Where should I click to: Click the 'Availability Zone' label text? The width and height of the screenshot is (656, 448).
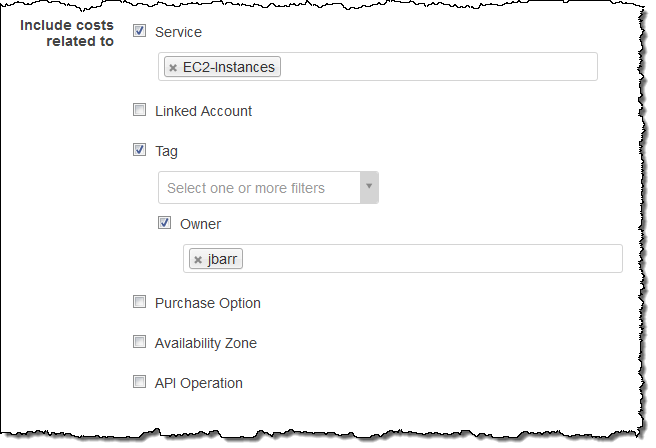tap(206, 343)
